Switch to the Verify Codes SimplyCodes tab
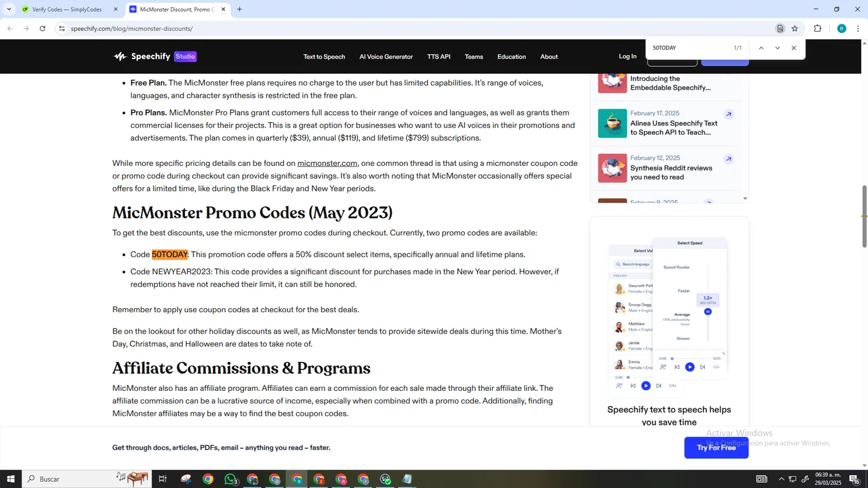 pos(69,9)
